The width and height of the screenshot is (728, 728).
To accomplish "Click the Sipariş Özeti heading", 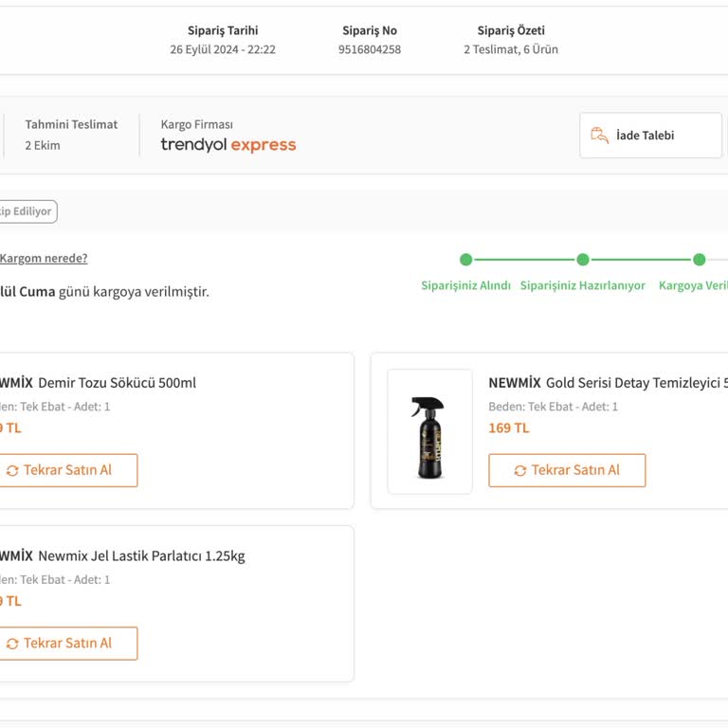I will tap(511, 30).
